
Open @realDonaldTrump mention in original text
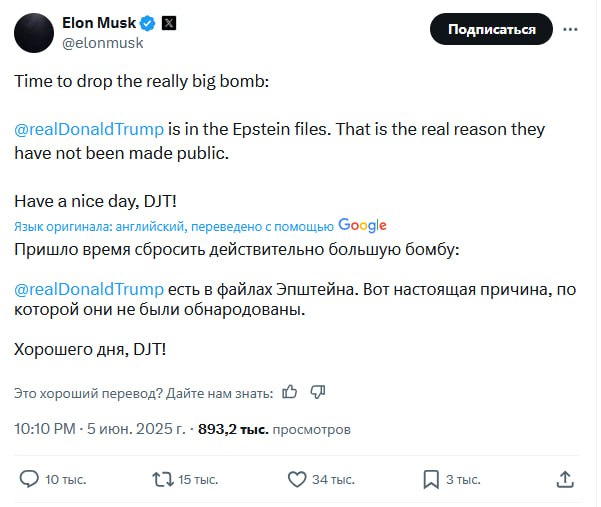pos(88,130)
